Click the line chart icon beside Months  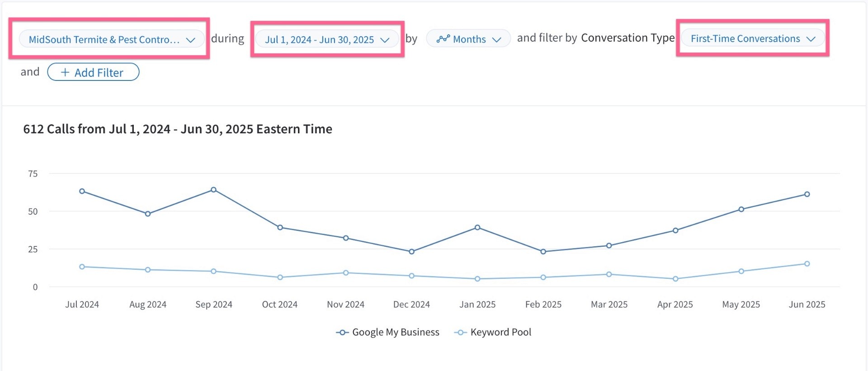point(443,39)
